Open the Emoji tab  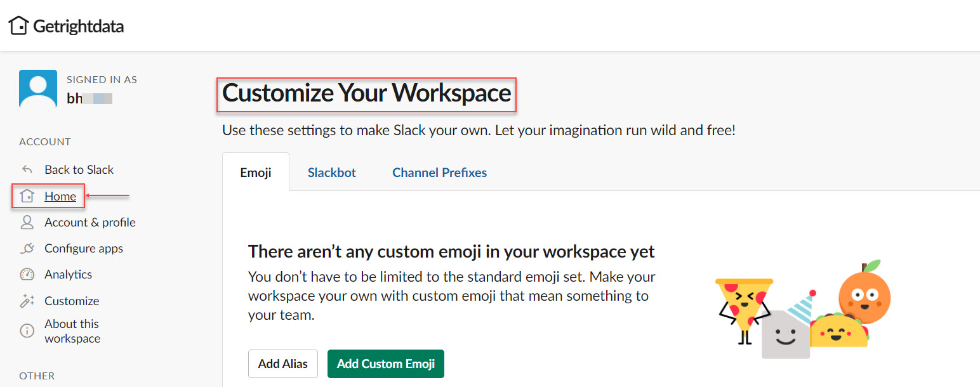click(x=256, y=172)
